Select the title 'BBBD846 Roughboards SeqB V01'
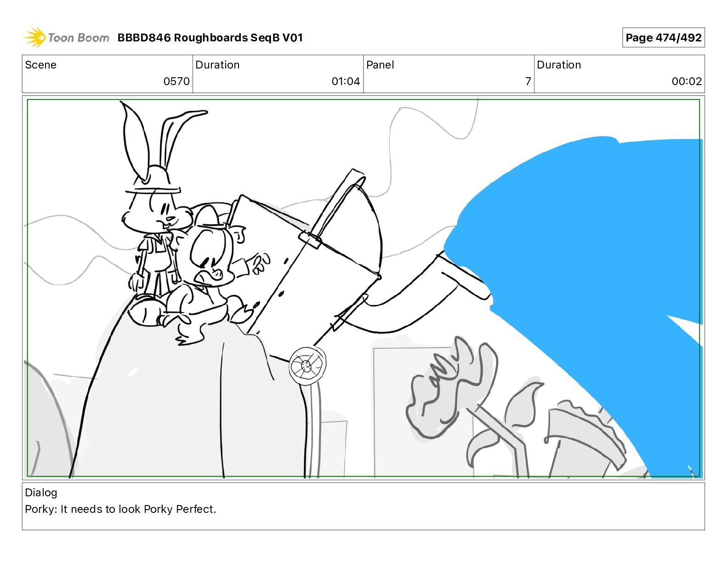 pyautogui.click(x=210, y=38)
